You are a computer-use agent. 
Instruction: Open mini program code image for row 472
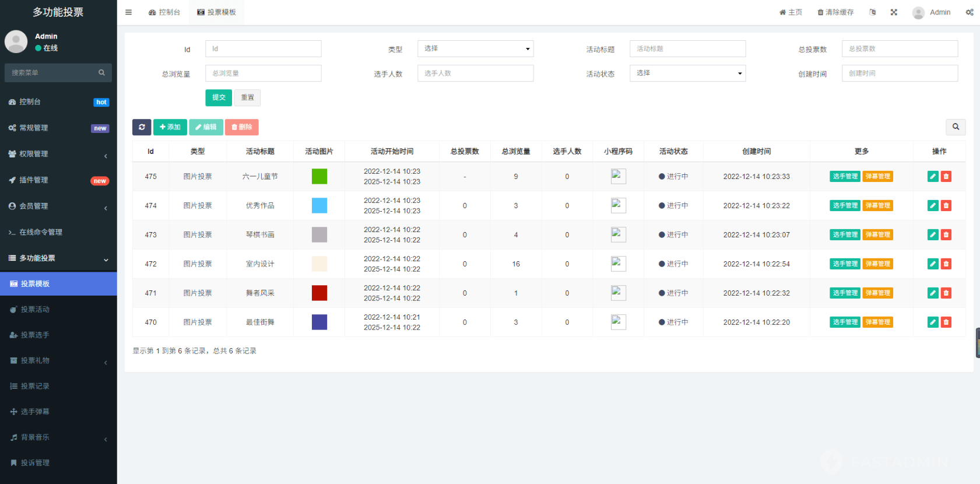tap(619, 264)
